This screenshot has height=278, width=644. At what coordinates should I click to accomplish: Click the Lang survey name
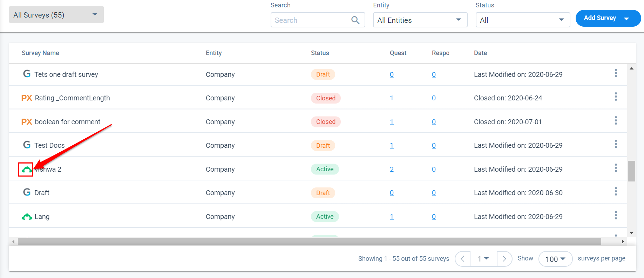(x=42, y=217)
